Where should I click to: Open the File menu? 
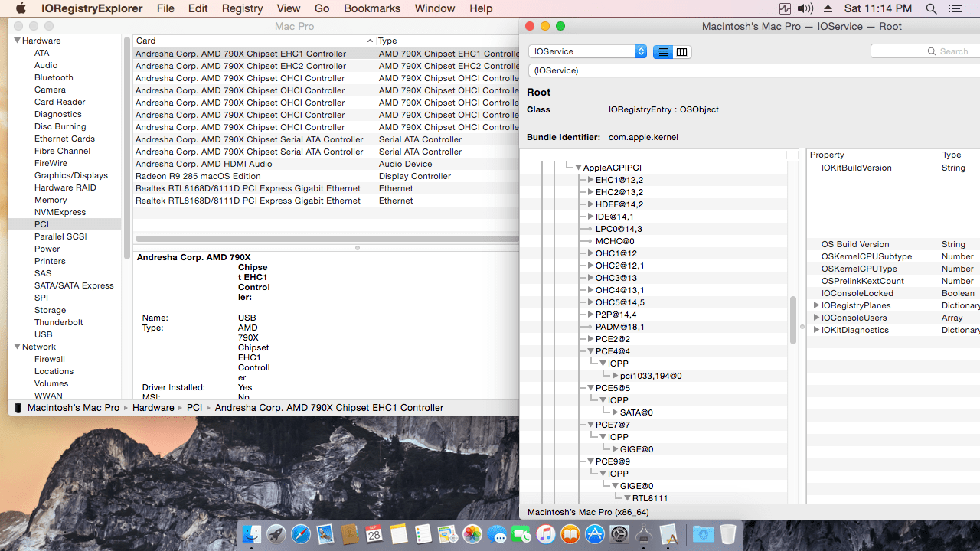(x=165, y=8)
